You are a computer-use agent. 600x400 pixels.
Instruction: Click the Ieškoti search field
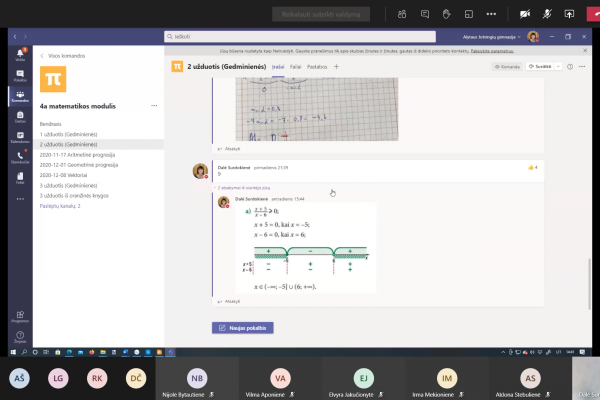tap(300, 37)
